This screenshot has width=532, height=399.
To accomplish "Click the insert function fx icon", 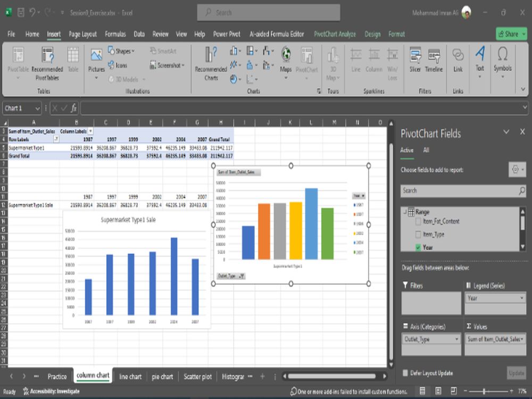I will coord(73,108).
